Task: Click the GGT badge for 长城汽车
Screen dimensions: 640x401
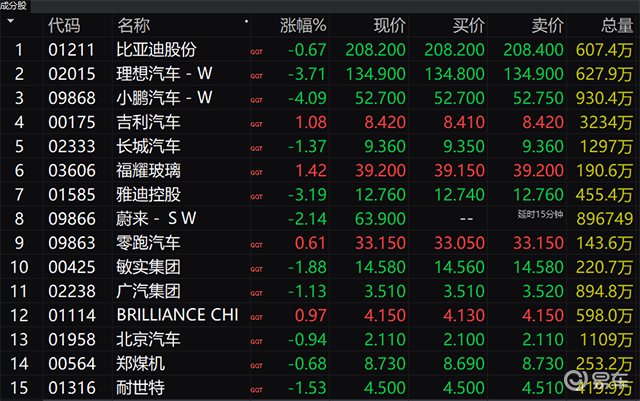Action: (x=256, y=148)
